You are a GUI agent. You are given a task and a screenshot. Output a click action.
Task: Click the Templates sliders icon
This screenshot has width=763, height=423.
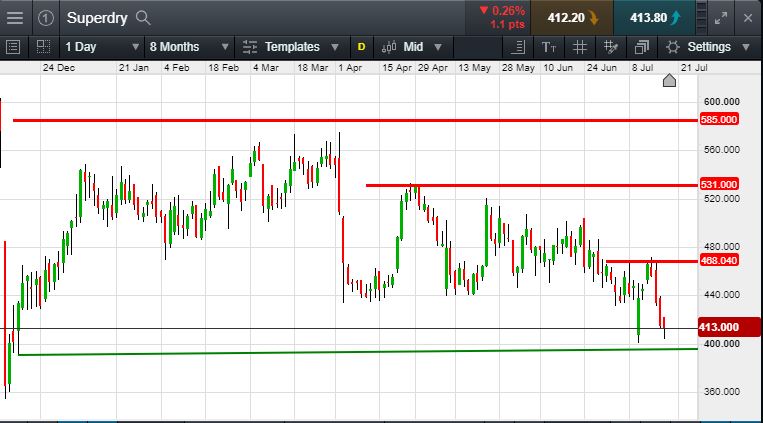click(x=250, y=47)
